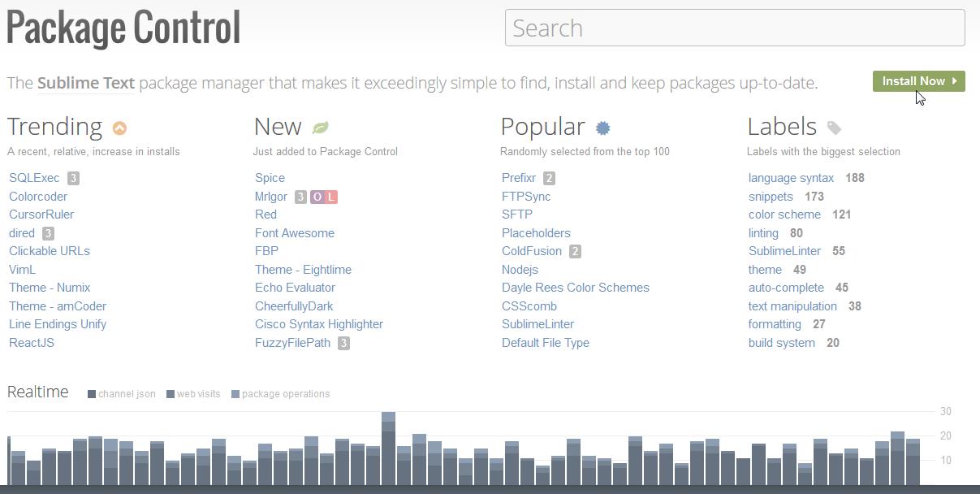Open the CheerfullyDark package
The width and height of the screenshot is (980, 494).
coord(294,306)
